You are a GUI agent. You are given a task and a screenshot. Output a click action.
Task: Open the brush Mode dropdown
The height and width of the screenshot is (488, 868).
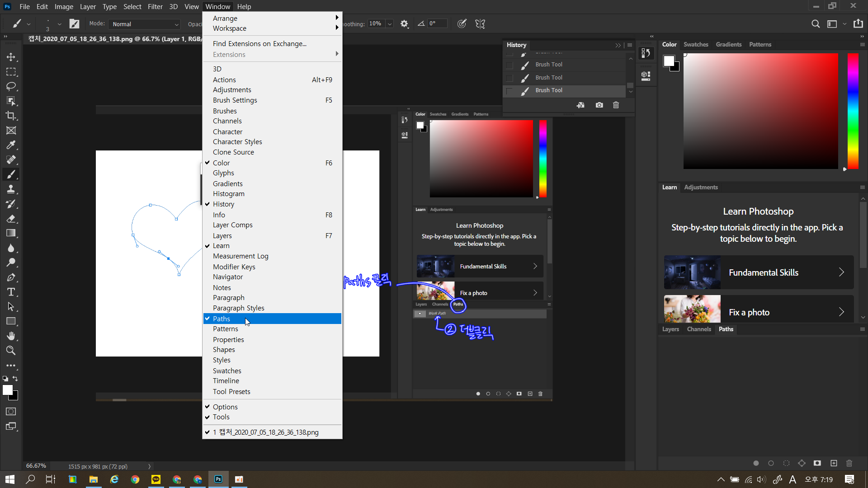[x=146, y=24]
